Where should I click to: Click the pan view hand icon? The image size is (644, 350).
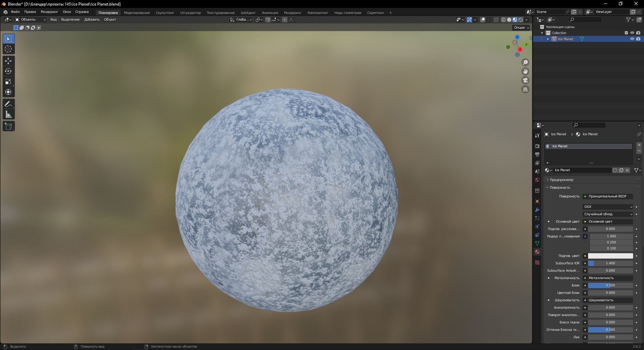click(525, 71)
